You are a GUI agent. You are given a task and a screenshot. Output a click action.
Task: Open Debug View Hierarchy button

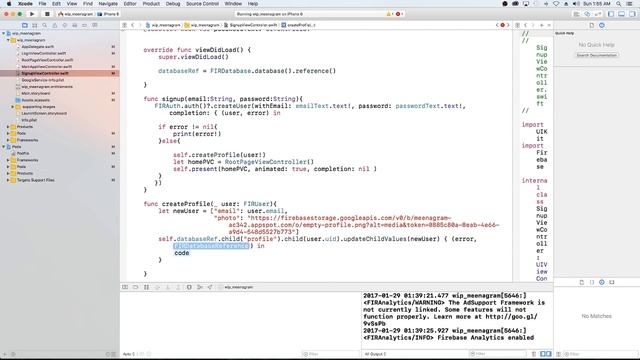[x=189, y=287]
